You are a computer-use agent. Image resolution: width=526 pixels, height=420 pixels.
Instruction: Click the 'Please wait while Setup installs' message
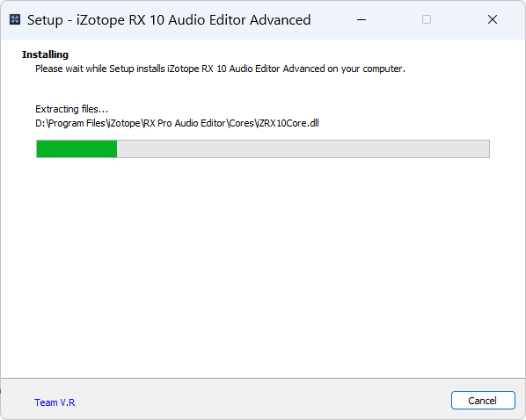coord(101,69)
